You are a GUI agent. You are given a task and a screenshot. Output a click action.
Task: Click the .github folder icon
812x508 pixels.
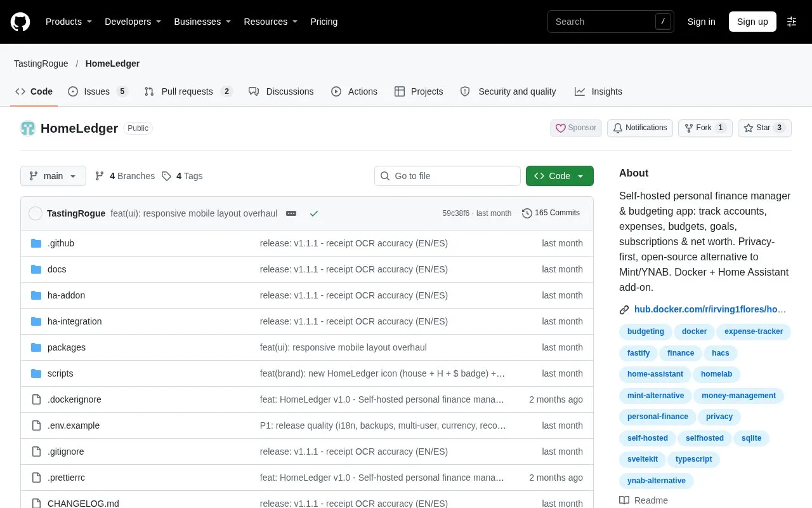click(x=36, y=243)
